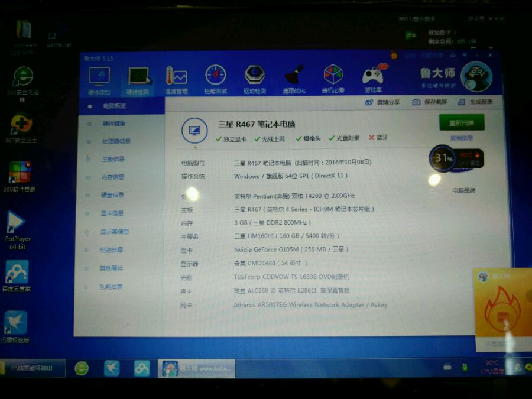This screenshot has height=399, width=532.
Task: Open the 清理优化 cleanup optimization tool
Action: (x=294, y=79)
